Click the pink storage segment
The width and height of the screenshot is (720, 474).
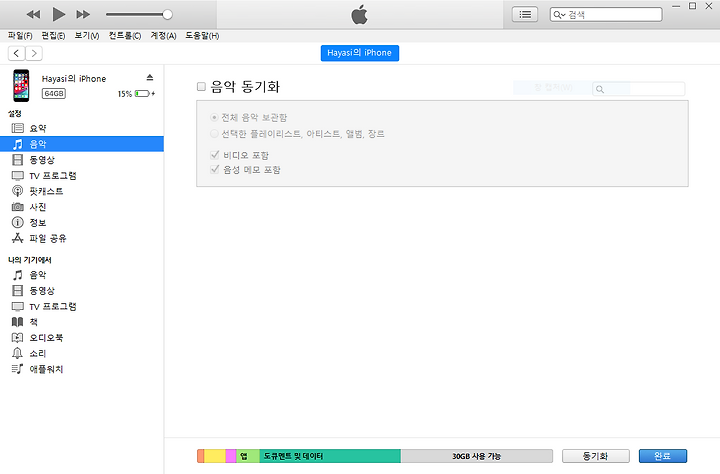pyautogui.click(x=231, y=456)
